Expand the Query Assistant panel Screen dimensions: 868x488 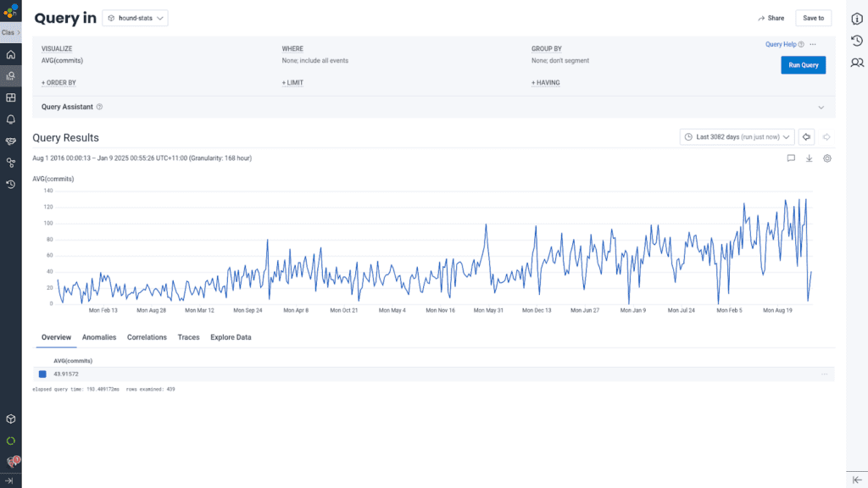pos(820,108)
